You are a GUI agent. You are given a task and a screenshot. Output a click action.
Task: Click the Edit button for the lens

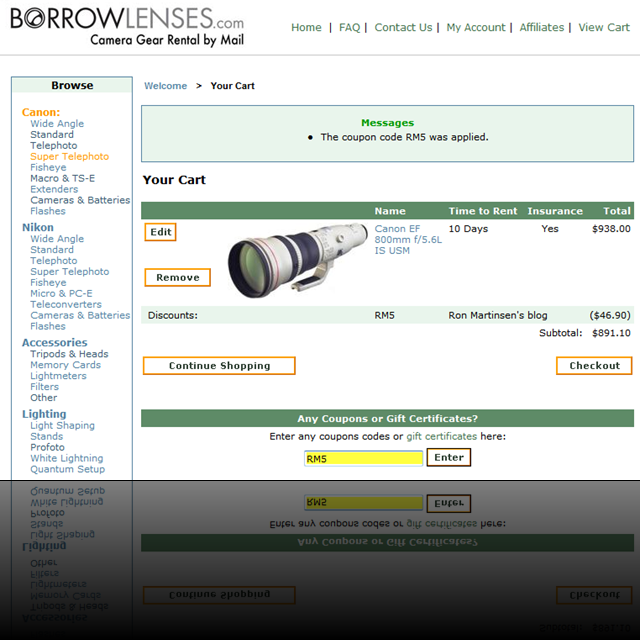coord(160,232)
